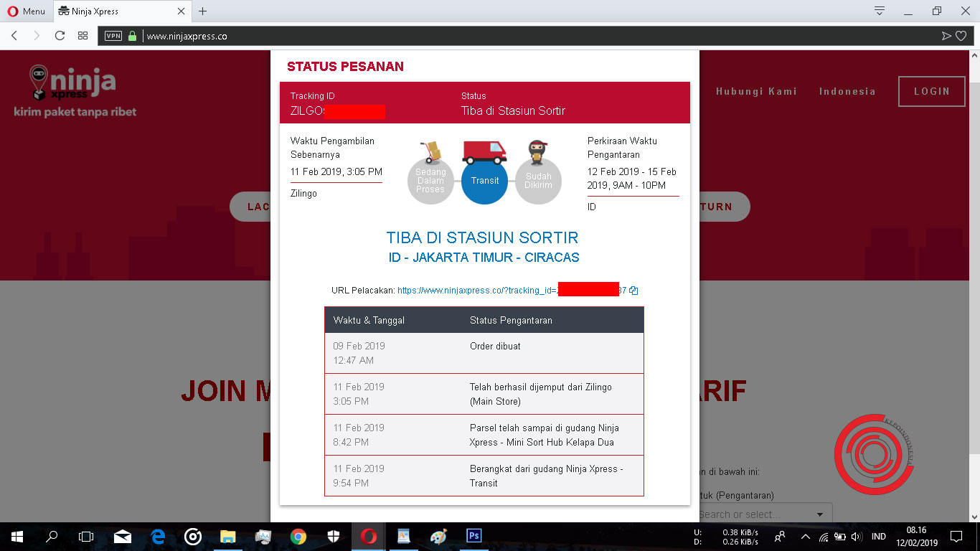Launch Microsoft Edge from taskbar
Image resolution: width=980 pixels, height=551 pixels.
pyautogui.click(x=158, y=537)
